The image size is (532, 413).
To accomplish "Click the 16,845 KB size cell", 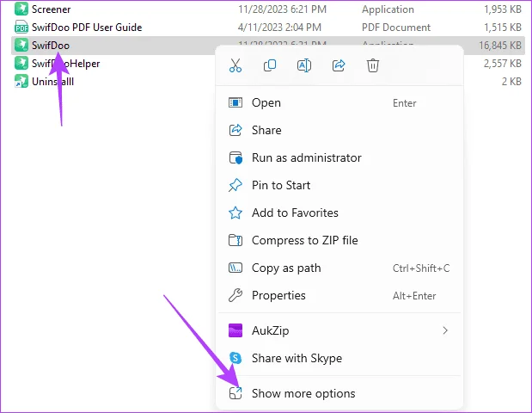I will [x=500, y=45].
